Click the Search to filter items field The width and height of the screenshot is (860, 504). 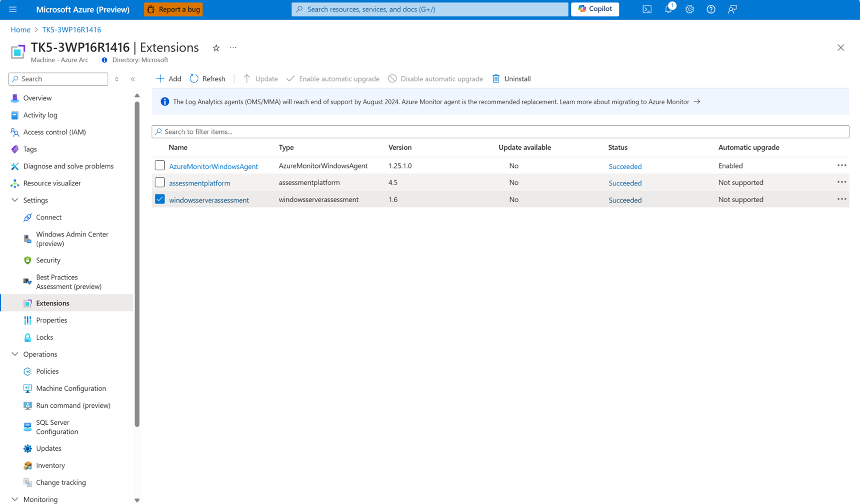[x=500, y=132]
